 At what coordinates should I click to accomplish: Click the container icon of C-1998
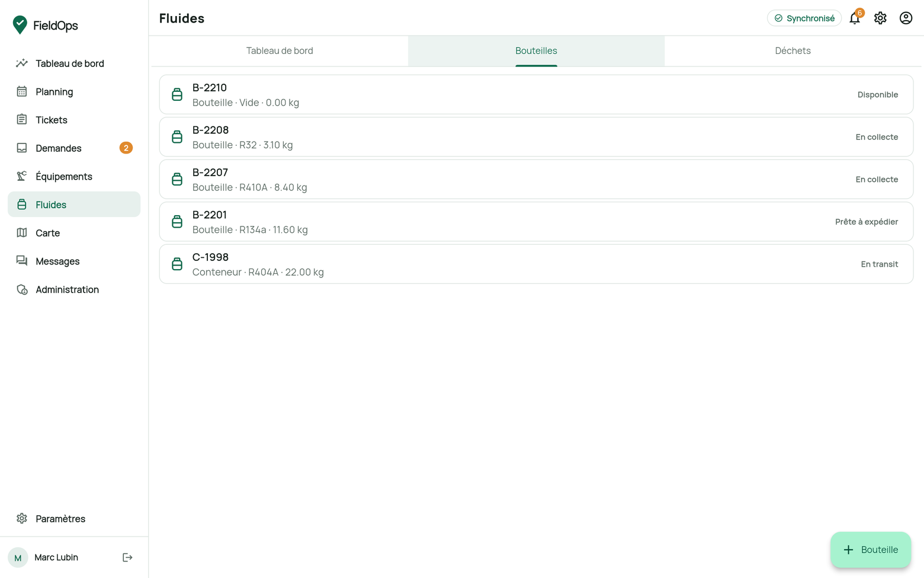177,264
